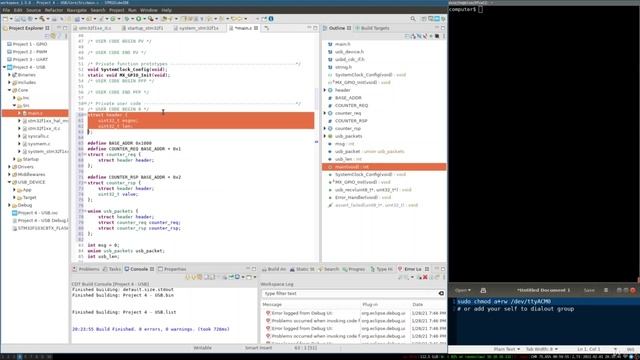Select Project 2 - PWM
Screen dimensions: 640x360
[29, 52]
